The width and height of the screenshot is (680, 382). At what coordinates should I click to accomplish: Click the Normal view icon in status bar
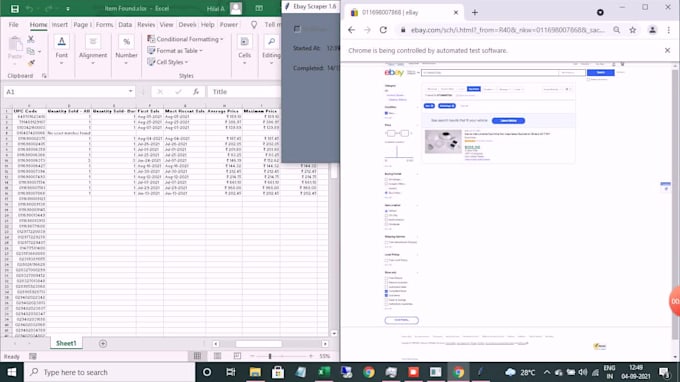point(197,356)
